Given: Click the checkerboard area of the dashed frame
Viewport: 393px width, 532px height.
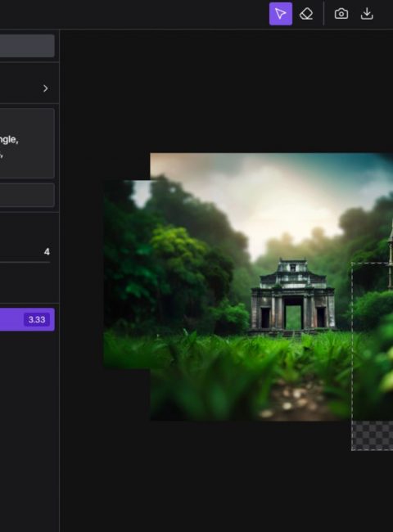Looking at the screenshot, I should [x=373, y=435].
